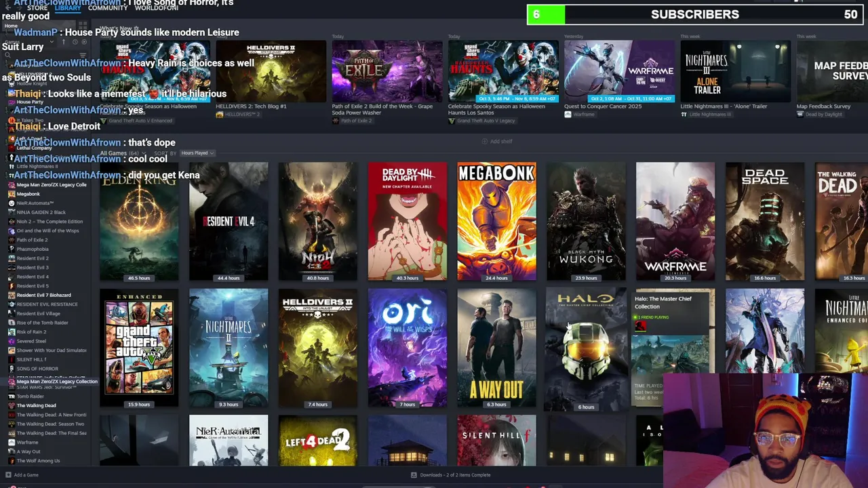This screenshot has width=868, height=488.
Task: Select the Dead by Daylight game cover
Action: pyautogui.click(x=408, y=222)
